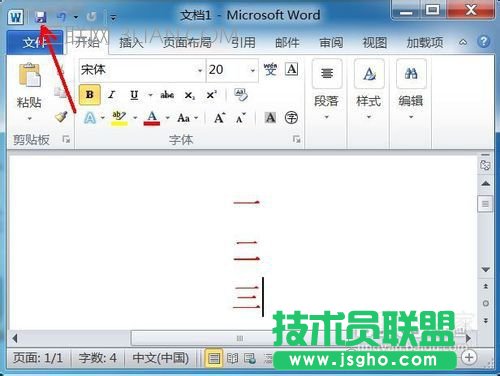Screen dimensions: 500x376
Task: Open Text Effects dropdown arrow
Action: click(x=102, y=118)
